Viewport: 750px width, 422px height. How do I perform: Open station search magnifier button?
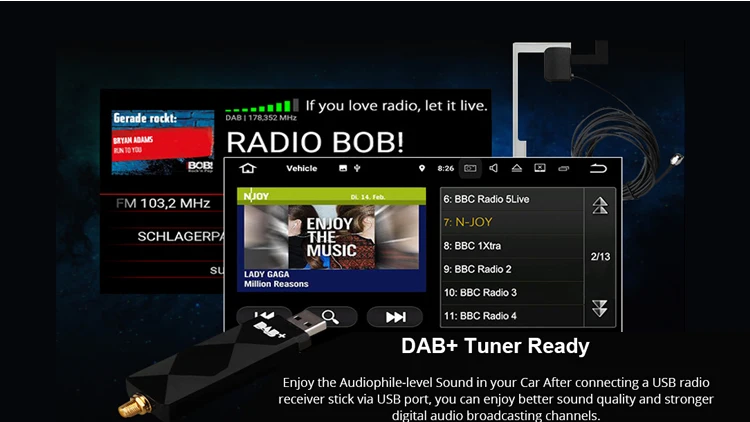[x=330, y=317]
